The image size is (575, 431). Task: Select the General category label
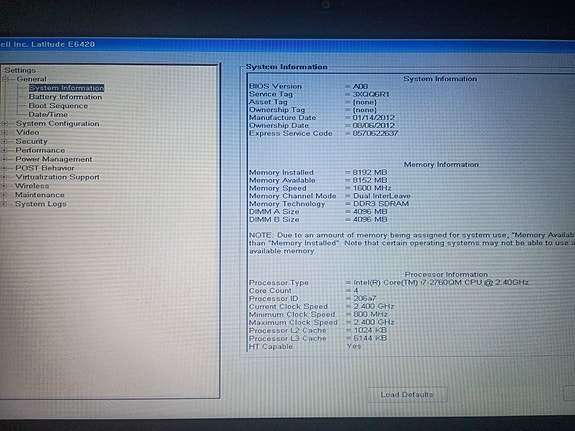tap(32, 79)
